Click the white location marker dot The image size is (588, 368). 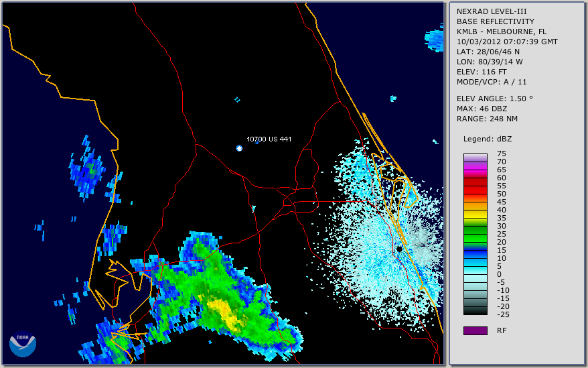click(239, 148)
